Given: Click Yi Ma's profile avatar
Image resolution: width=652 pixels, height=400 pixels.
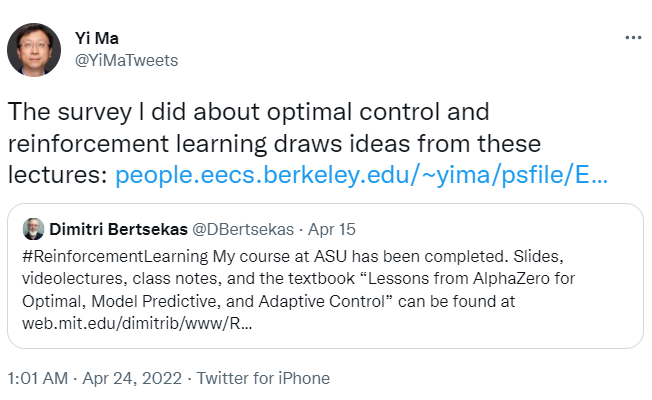Looking at the screenshot, I should tap(34, 49).
